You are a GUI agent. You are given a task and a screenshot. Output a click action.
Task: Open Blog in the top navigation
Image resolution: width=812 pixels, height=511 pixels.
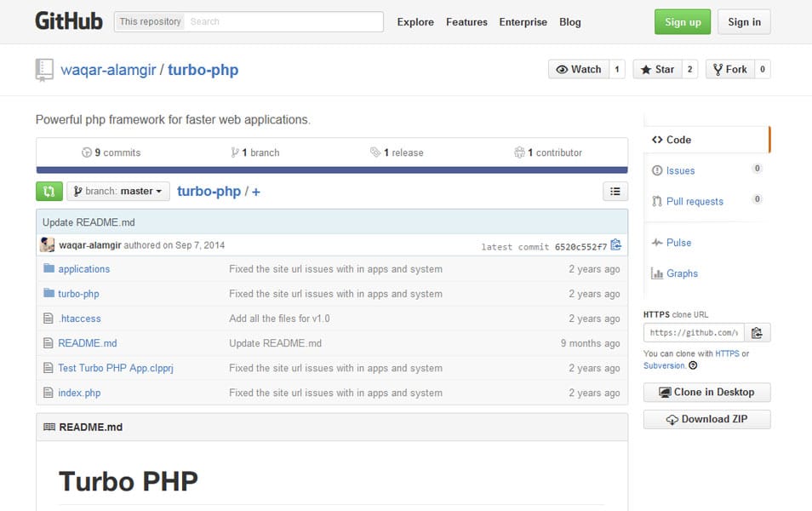point(570,22)
